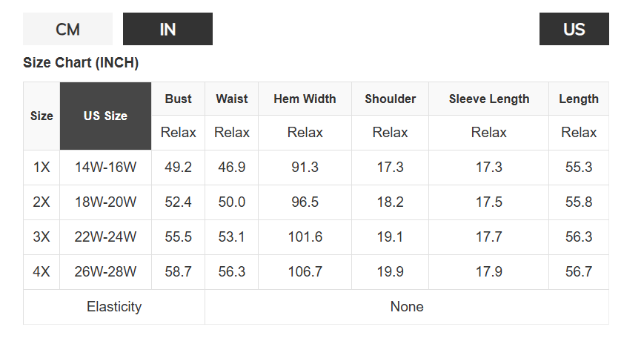
Task: Click the Waist column header
Action: click(232, 99)
